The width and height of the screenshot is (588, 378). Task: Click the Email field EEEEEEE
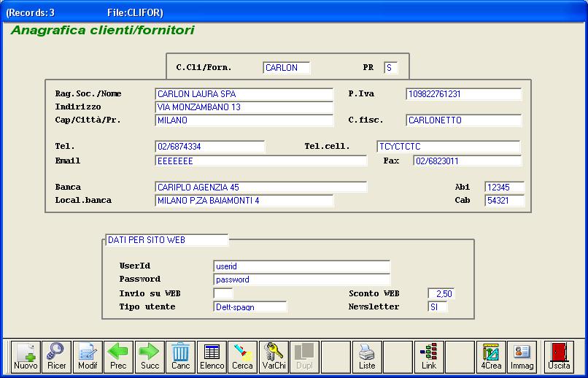pyautogui.click(x=261, y=161)
